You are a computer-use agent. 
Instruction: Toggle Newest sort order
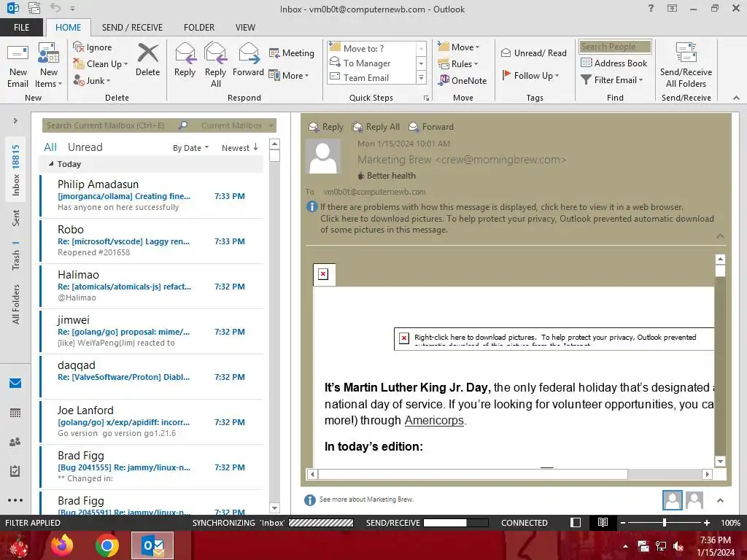[x=239, y=148]
